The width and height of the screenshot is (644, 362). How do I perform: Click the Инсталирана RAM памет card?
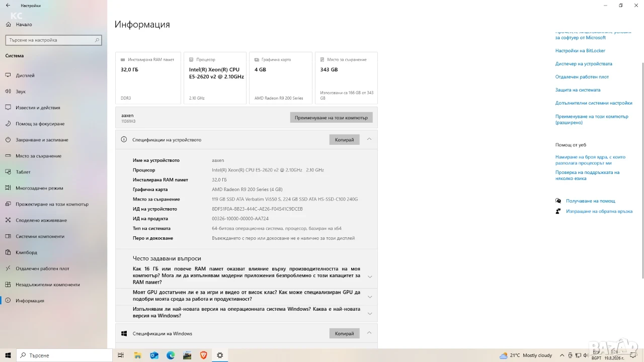click(148, 78)
